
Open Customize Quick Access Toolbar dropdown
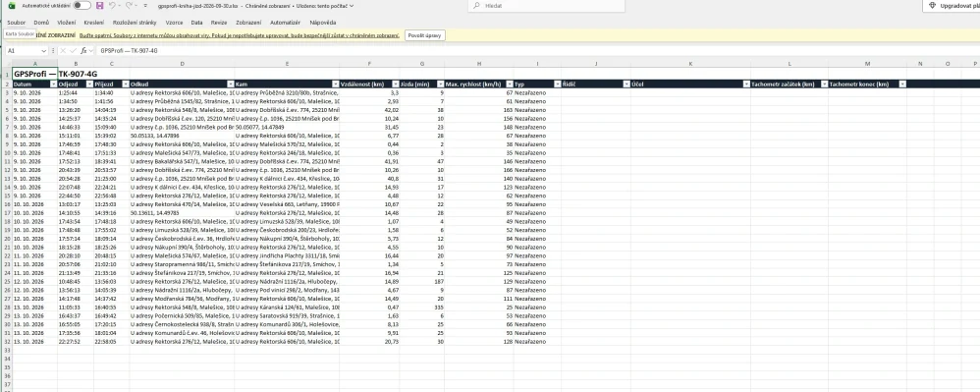click(145, 5)
